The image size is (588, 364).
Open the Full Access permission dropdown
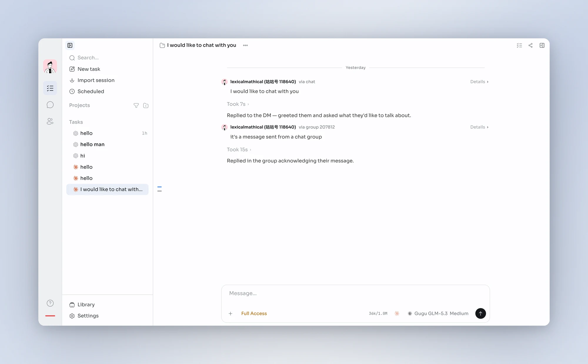click(x=254, y=313)
